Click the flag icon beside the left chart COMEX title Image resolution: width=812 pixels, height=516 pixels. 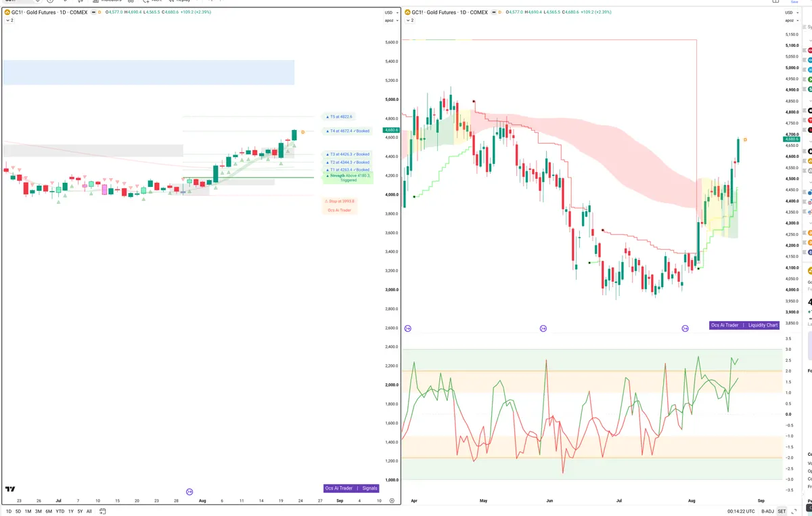93,12
